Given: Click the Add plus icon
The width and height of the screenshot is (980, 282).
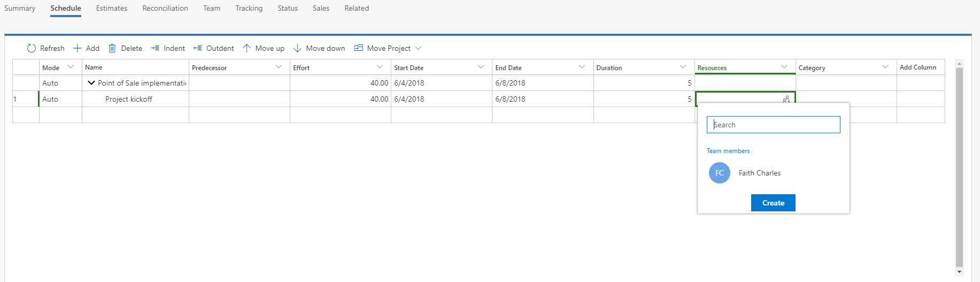Looking at the screenshot, I should (78, 48).
